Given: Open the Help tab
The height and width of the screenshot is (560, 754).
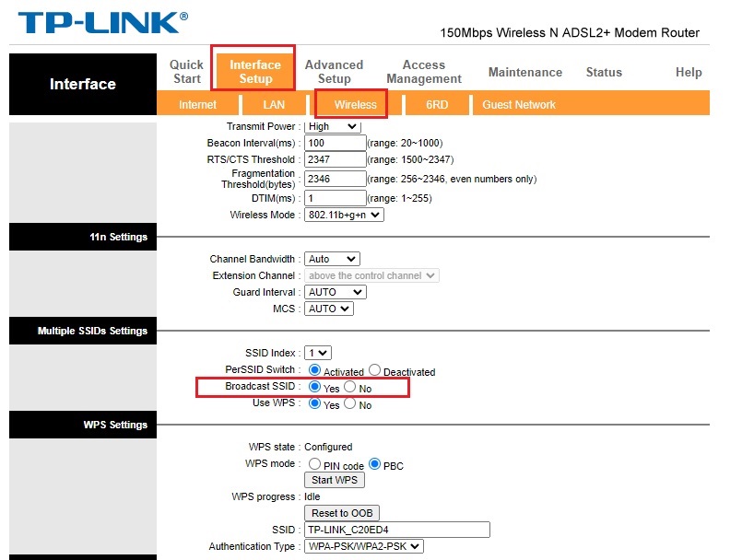Looking at the screenshot, I should click(x=689, y=72).
